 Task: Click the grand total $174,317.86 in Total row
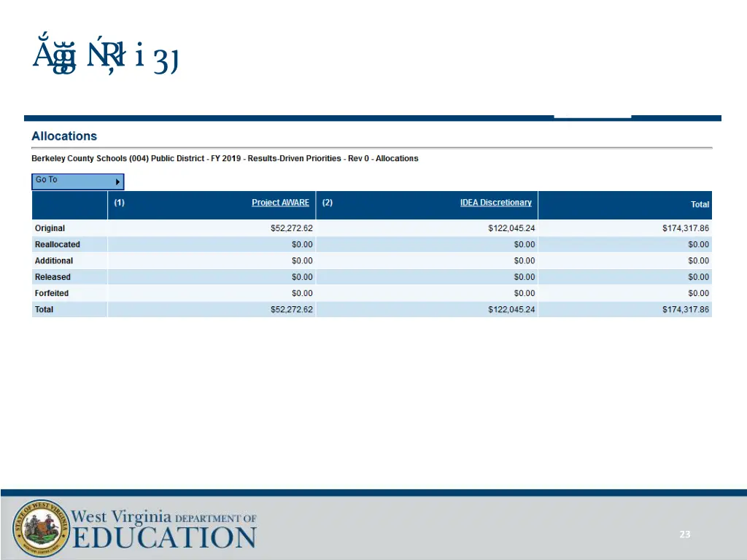pyautogui.click(x=686, y=309)
